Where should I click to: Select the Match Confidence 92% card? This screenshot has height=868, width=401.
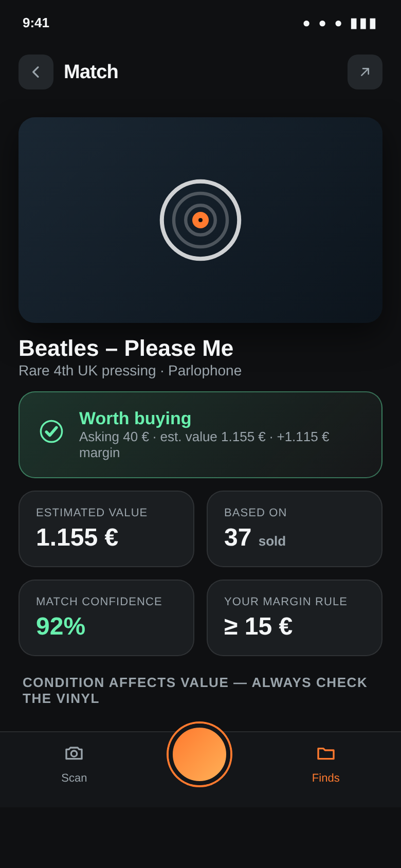click(106, 618)
